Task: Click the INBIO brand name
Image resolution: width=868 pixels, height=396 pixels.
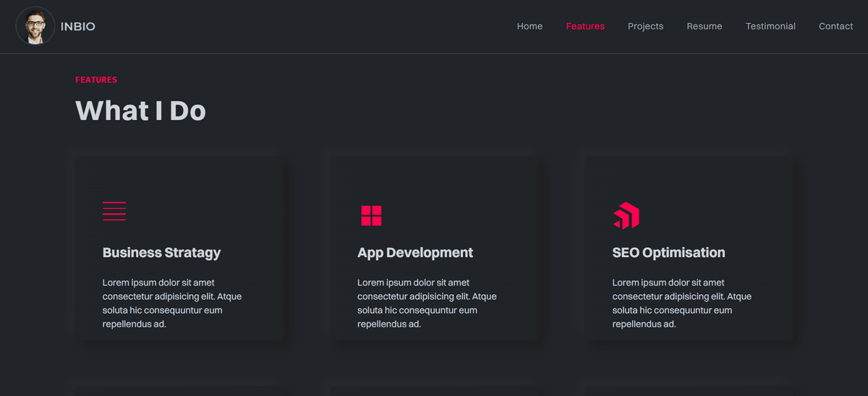Action: [78, 27]
